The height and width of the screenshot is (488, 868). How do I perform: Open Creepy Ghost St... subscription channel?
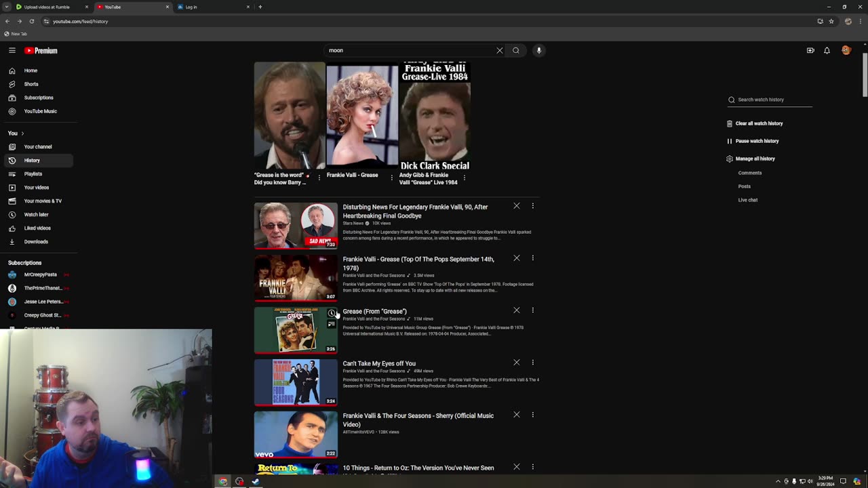(x=37, y=315)
